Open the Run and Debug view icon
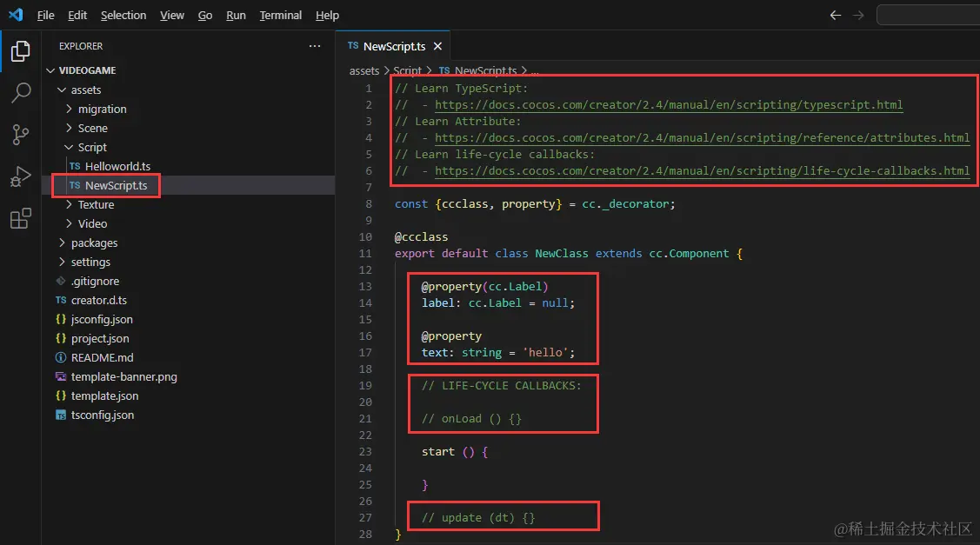 click(x=20, y=176)
